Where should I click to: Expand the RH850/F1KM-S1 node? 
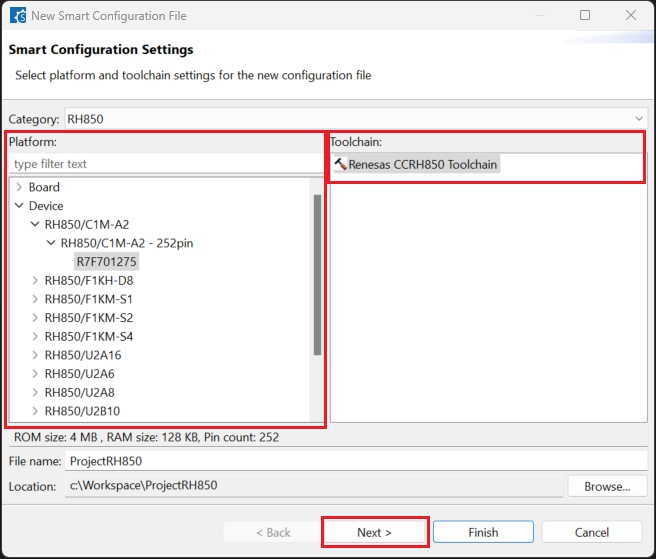click(35, 299)
